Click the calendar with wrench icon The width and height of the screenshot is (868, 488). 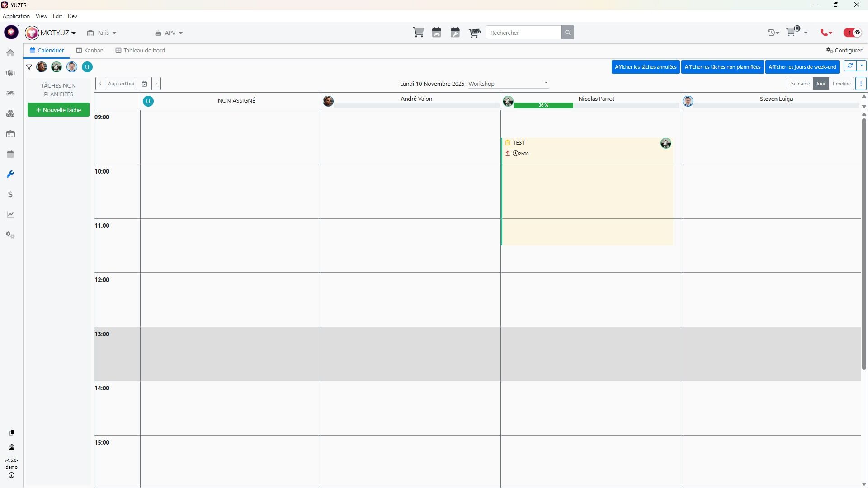pos(455,33)
